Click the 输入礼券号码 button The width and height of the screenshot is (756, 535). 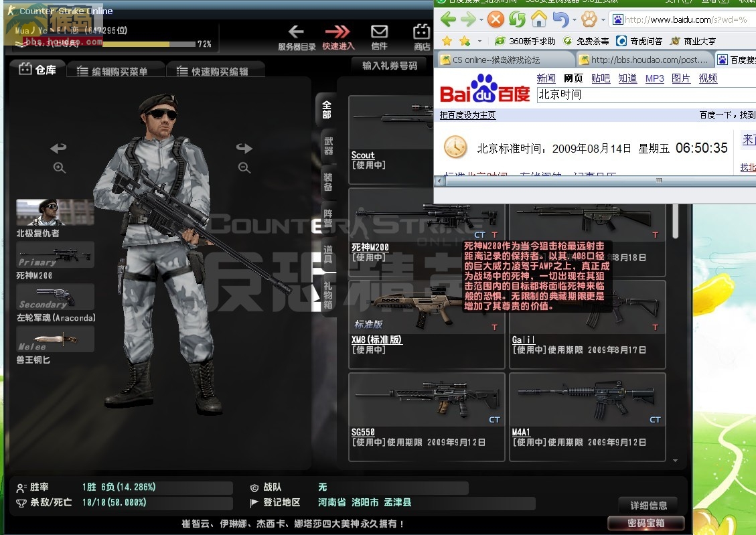click(390, 66)
